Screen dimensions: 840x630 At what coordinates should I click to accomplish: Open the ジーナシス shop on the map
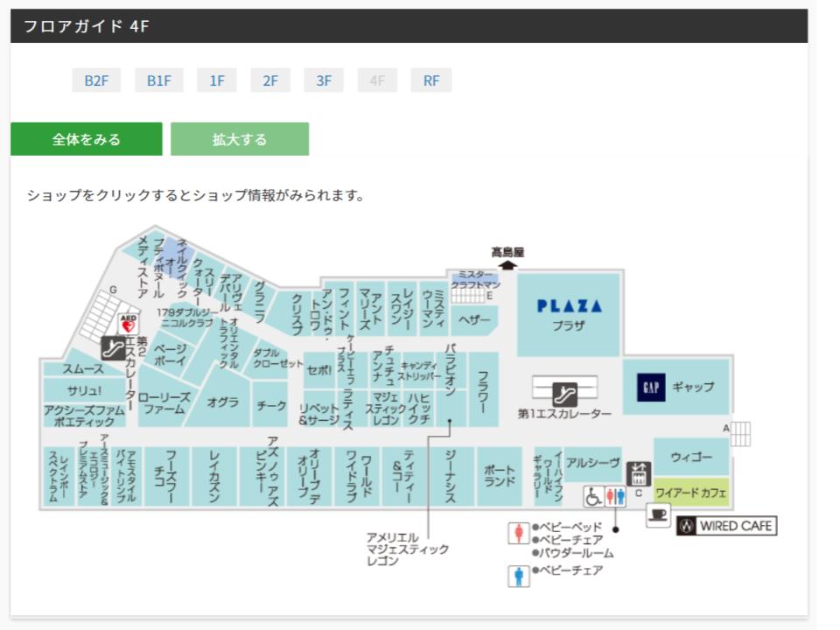(x=451, y=476)
